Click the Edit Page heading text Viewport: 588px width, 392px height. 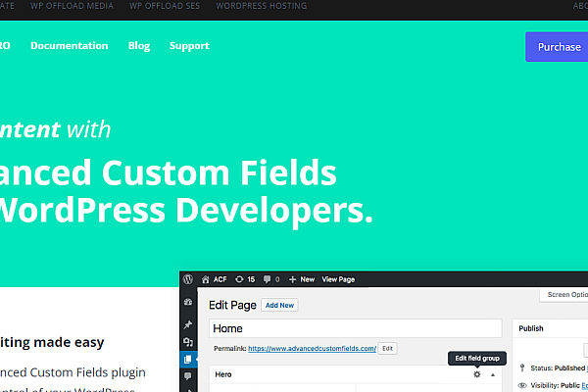[x=232, y=305]
